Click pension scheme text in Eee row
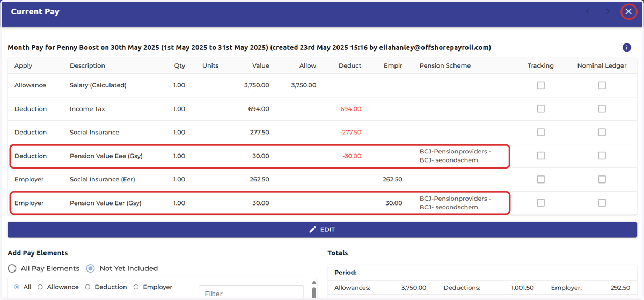 [455, 156]
